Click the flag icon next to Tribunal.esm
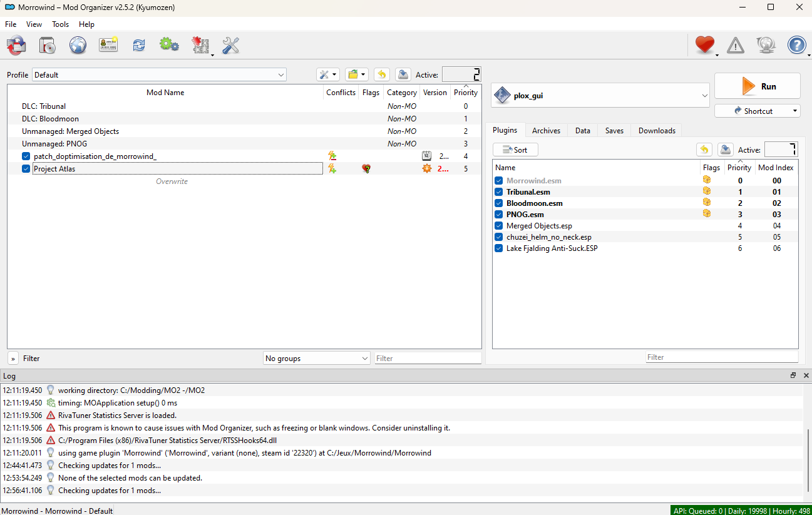The image size is (812, 515). coord(707,191)
